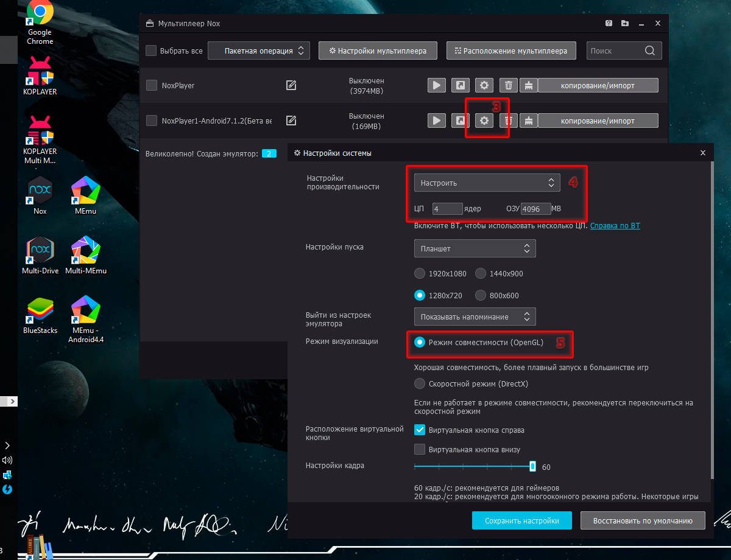This screenshot has height=560, width=731.
Task: Delete the NoxPlayer instance with trash icon
Action: coord(509,86)
